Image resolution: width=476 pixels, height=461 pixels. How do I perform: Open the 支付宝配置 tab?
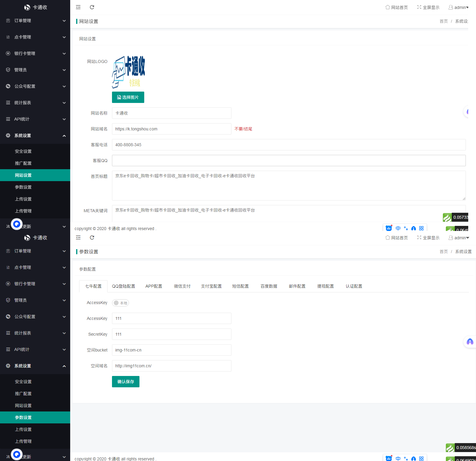211,286
